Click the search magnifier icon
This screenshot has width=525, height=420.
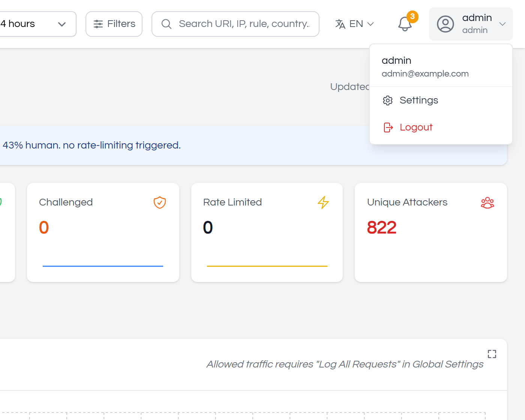click(166, 24)
